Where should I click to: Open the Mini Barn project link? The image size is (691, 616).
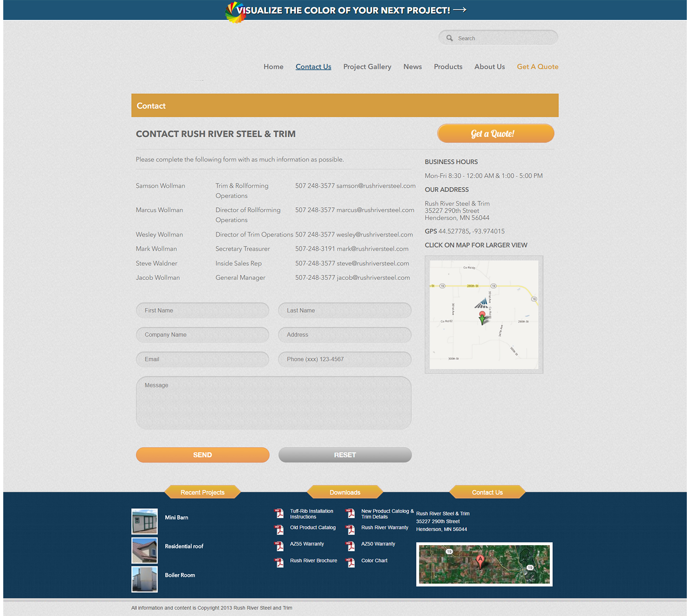pos(176,517)
